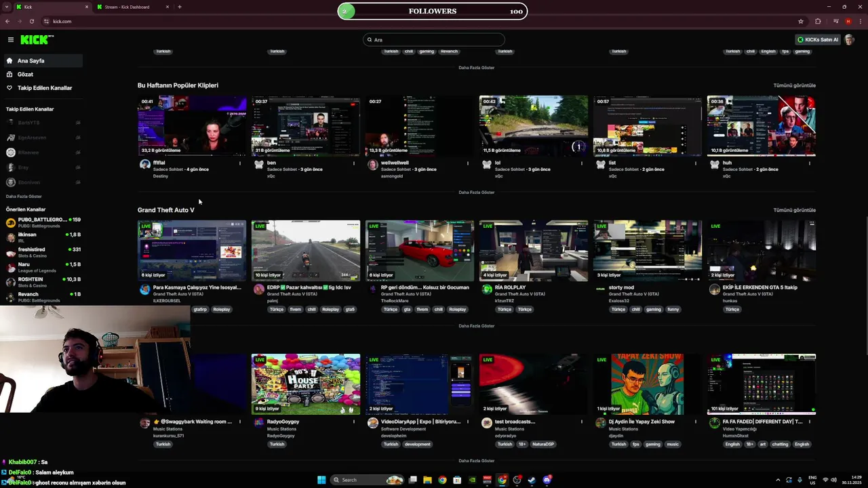Image resolution: width=868 pixels, height=488 pixels.
Task: Open the options menu for 'ffffial' clip
Action: coord(239,163)
